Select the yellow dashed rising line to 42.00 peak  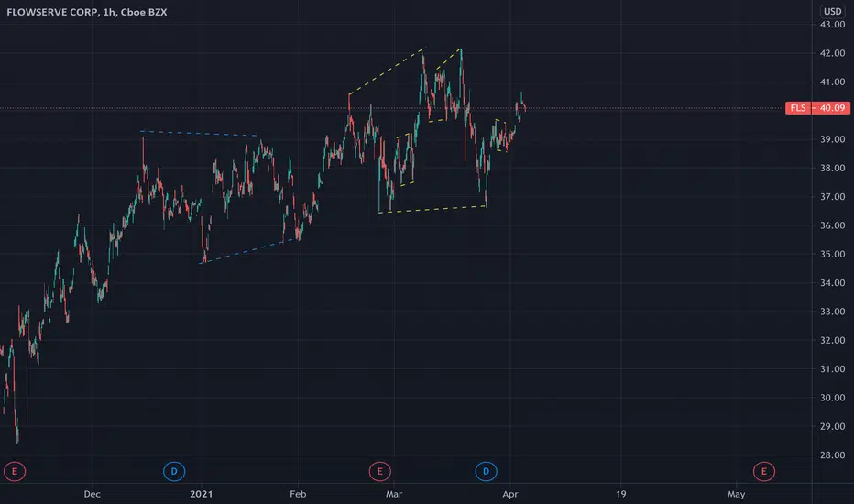tap(386, 71)
